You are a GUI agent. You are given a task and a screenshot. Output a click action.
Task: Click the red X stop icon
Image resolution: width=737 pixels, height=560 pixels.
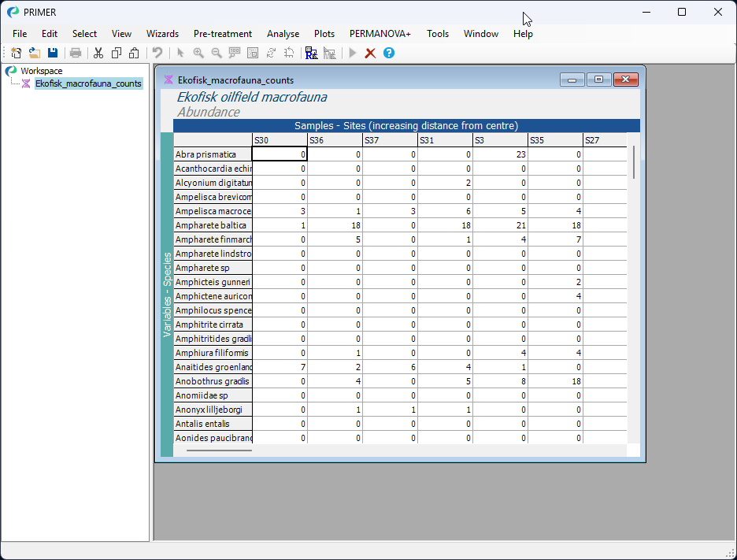pyautogui.click(x=370, y=53)
